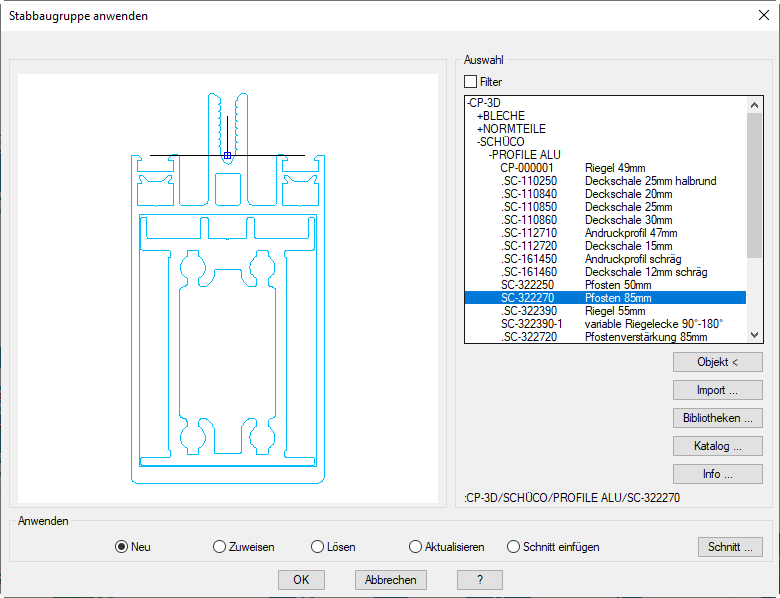Viewport: 780px width, 598px height.
Task: Open the Katalog browser
Action: pos(717,446)
